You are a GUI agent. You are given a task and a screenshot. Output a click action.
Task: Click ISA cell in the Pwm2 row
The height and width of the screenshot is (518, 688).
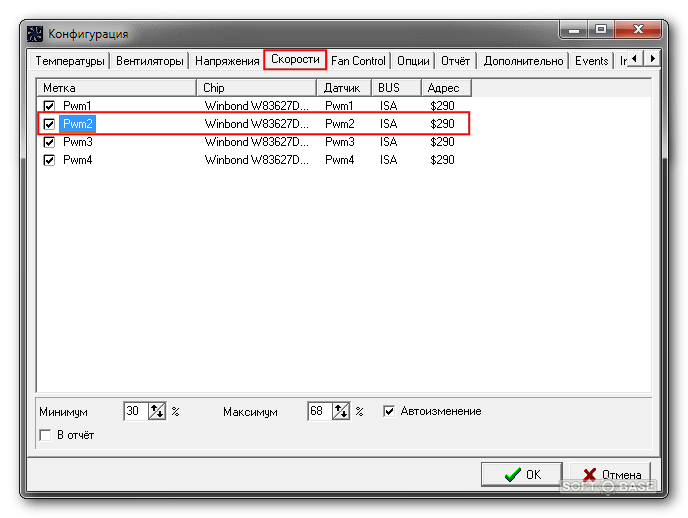click(388, 124)
